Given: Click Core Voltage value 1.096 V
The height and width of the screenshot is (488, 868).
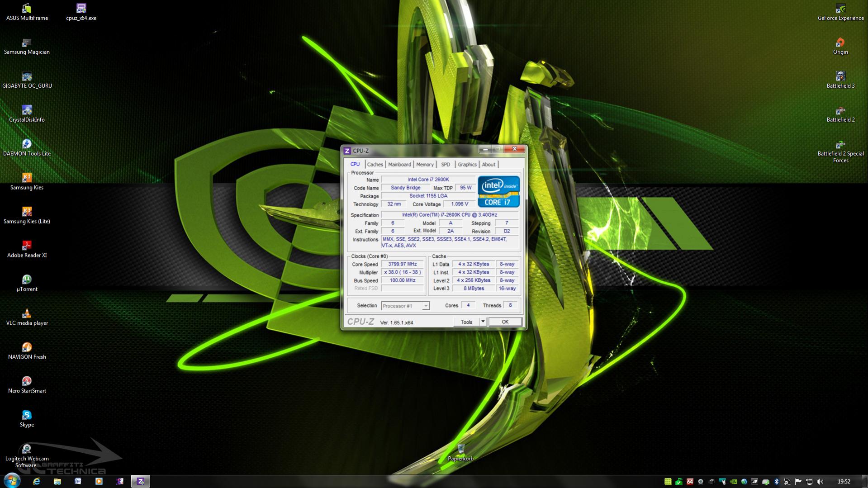Looking at the screenshot, I should 460,204.
